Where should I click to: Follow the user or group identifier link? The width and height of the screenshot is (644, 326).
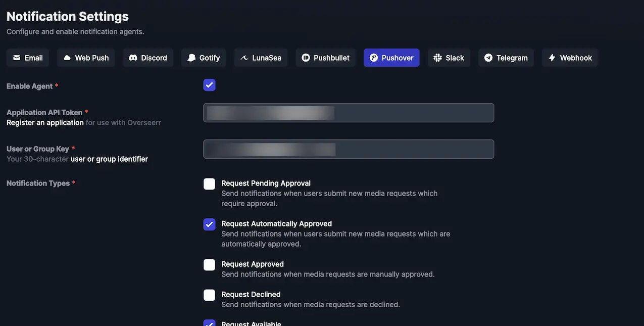(x=109, y=159)
